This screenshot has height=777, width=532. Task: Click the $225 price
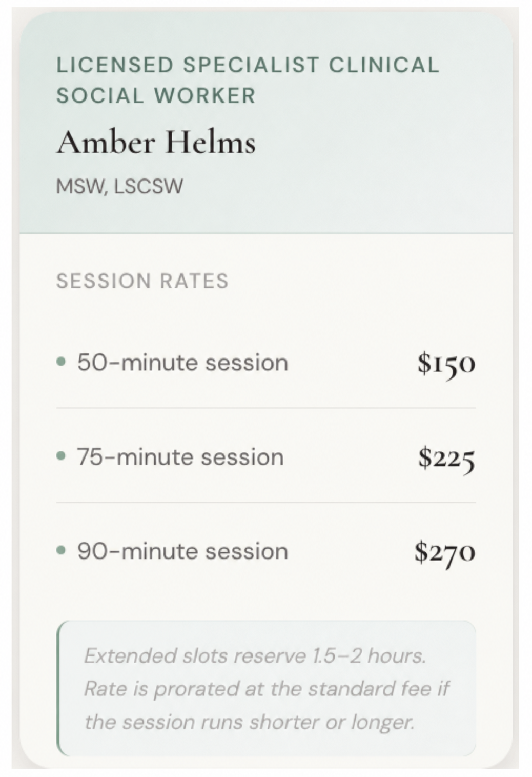pos(446,458)
